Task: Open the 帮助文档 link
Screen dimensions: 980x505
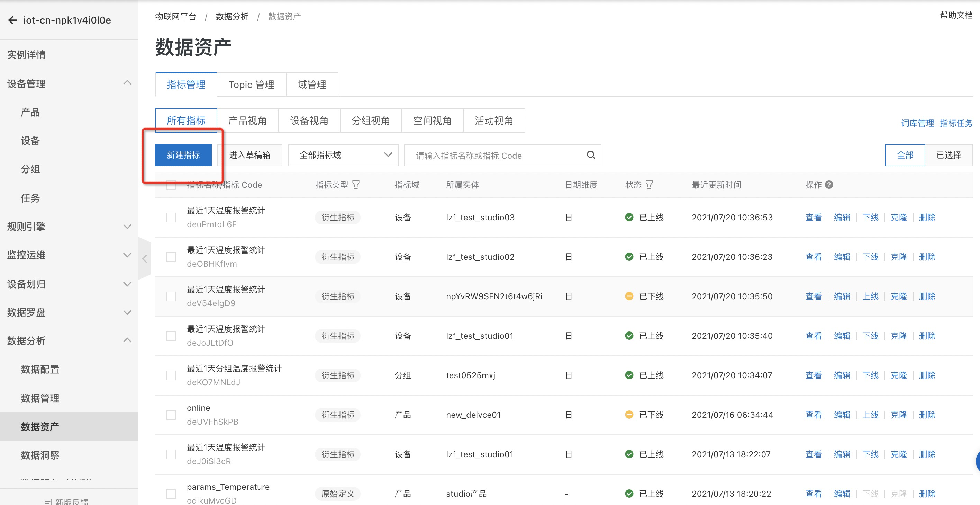Action: pos(956,16)
